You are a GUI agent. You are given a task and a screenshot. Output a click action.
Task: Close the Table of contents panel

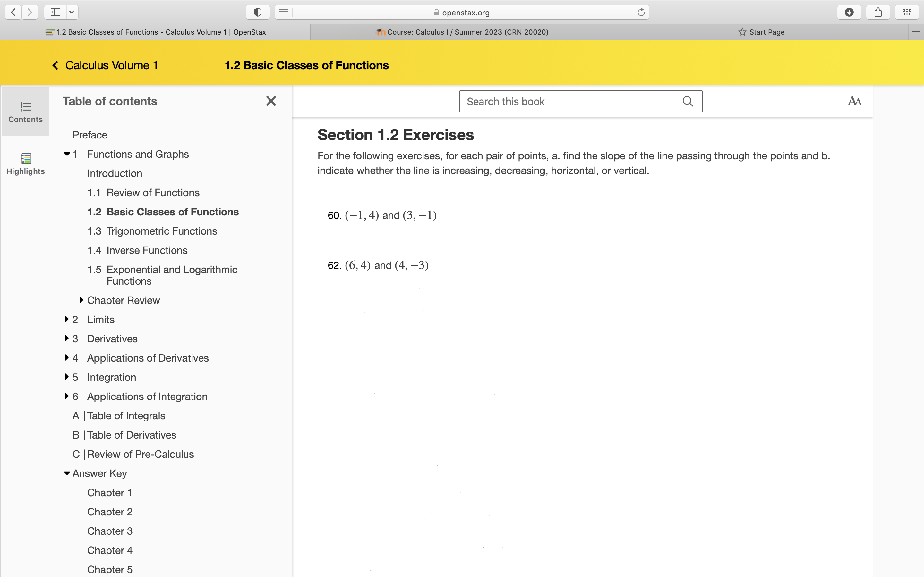[271, 101]
